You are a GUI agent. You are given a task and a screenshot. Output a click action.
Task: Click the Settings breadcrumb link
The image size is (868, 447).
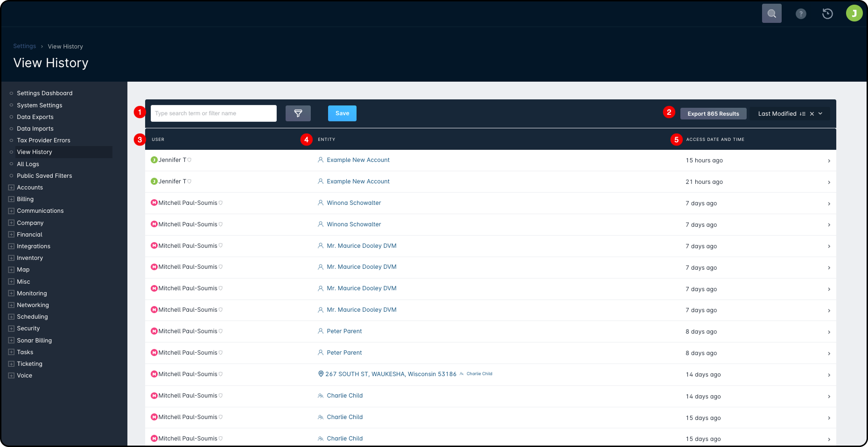(x=24, y=46)
